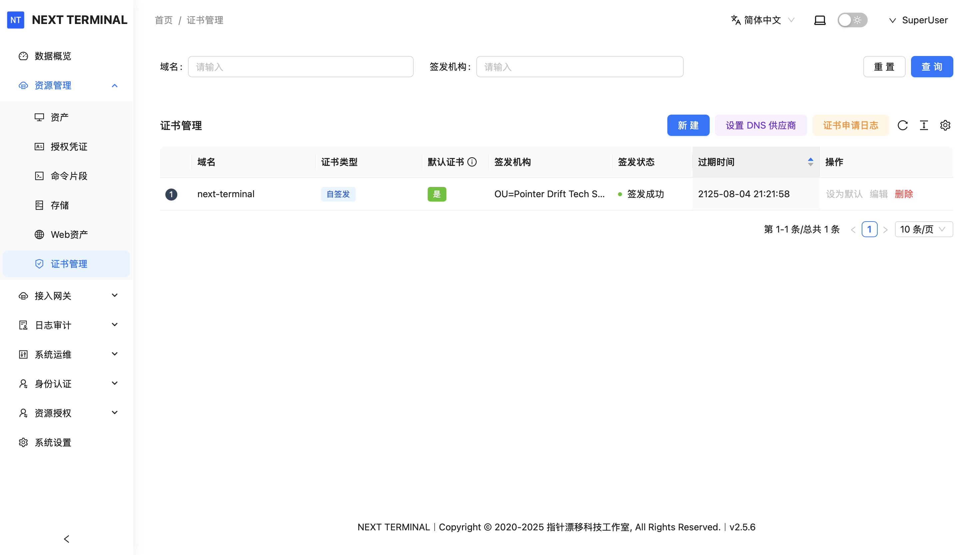Image resolution: width=980 pixels, height=555 pixels.
Task: Click the 域名 search input field
Action: [300, 67]
